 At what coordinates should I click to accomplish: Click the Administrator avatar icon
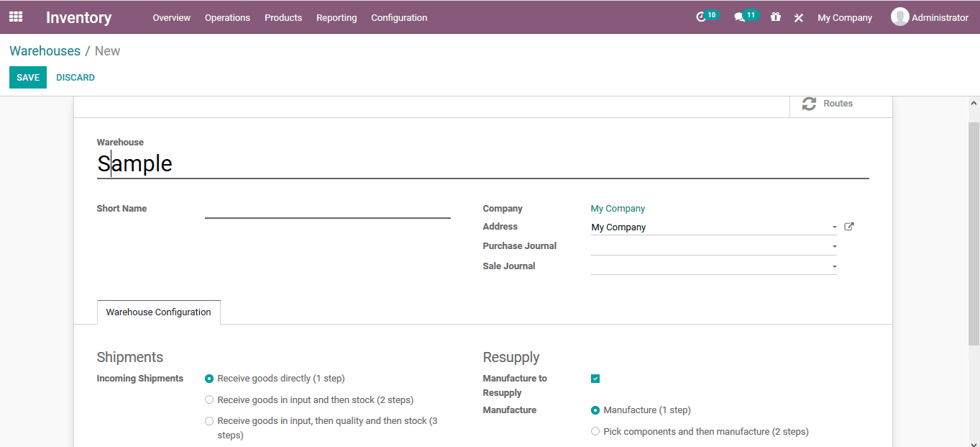(899, 16)
